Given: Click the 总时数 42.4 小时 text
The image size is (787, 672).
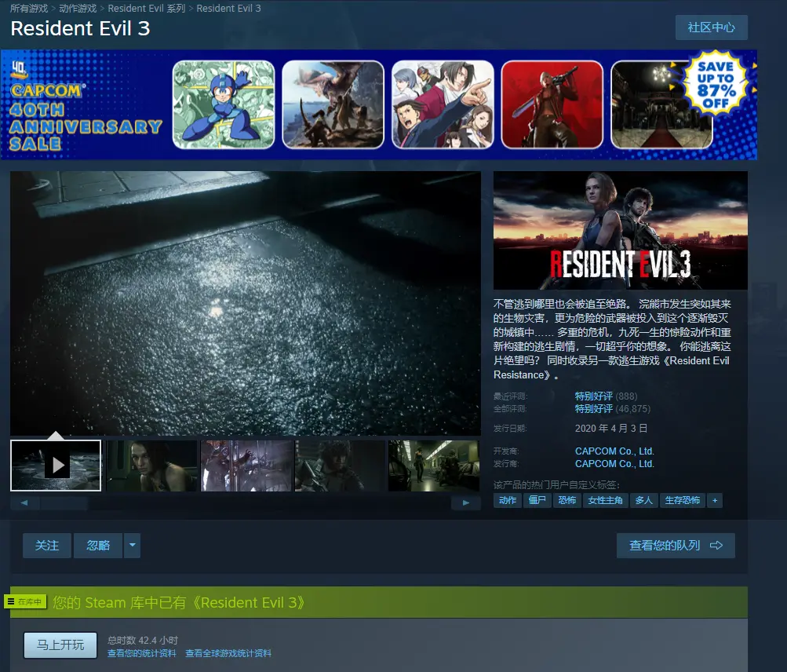Looking at the screenshot, I should tap(143, 641).
